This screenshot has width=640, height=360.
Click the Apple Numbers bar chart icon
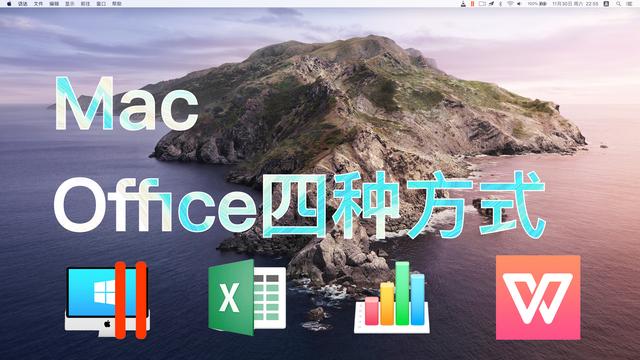pos(392,298)
